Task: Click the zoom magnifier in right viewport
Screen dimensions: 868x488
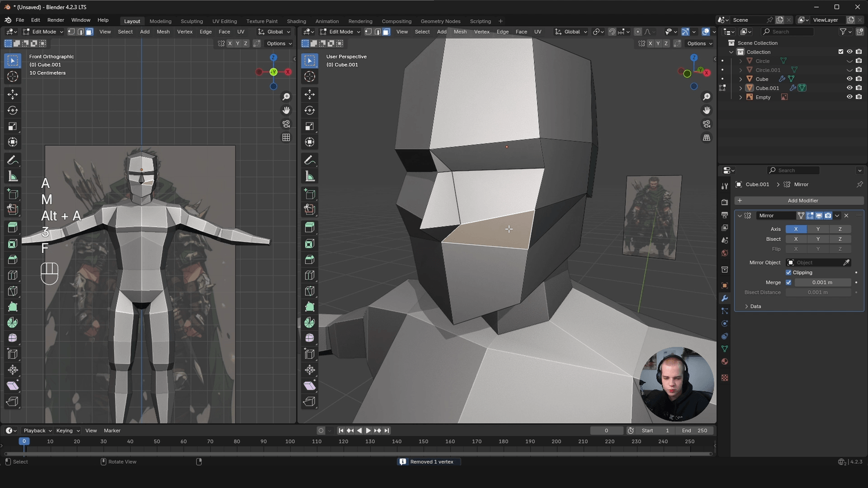Action: pyautogui.click(x=707, y=97)
